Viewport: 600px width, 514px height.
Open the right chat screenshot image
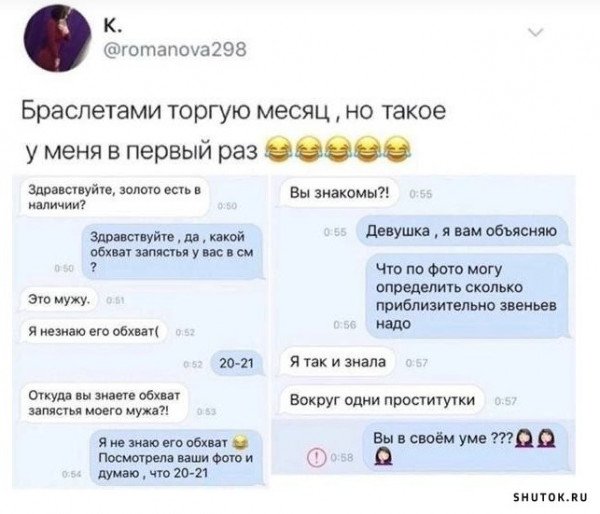424,324
